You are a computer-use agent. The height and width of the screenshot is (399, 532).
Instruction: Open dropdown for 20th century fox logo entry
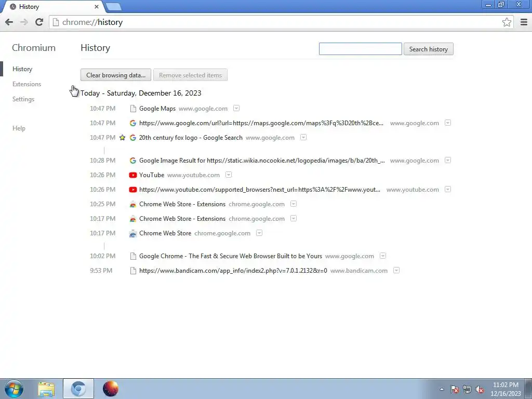[303, 137]
